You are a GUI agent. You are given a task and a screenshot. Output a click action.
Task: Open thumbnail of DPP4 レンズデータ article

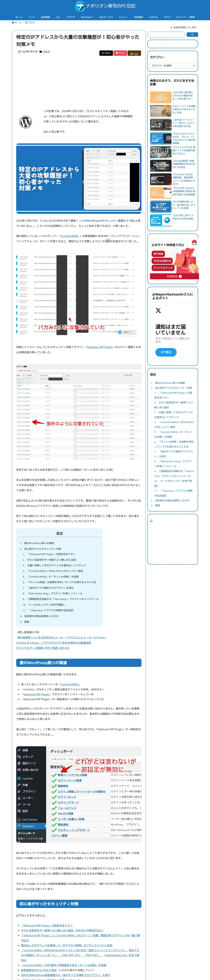[160, 124]
